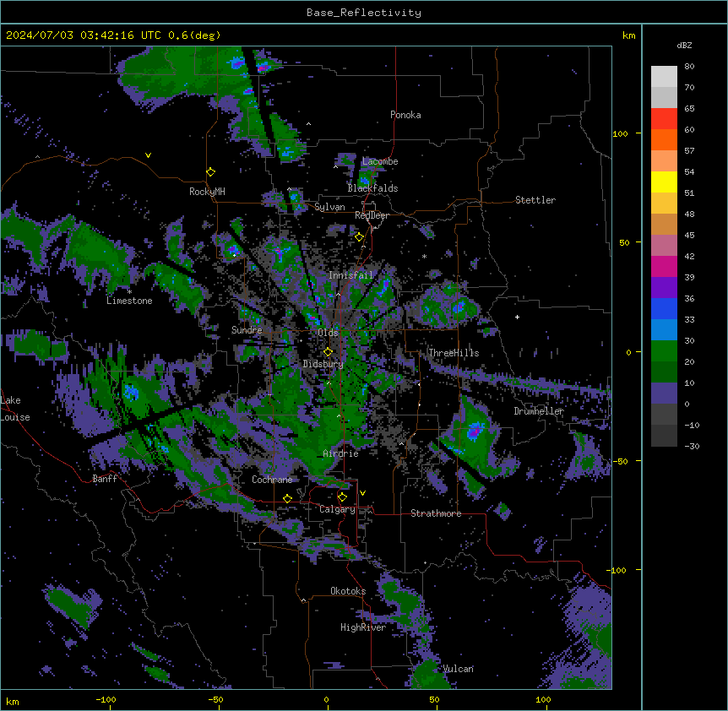The height and width of the screenshot is (711, 728).
Task: Click the yellow V marker northwest of RockyMH
Action: click(148, 155)
